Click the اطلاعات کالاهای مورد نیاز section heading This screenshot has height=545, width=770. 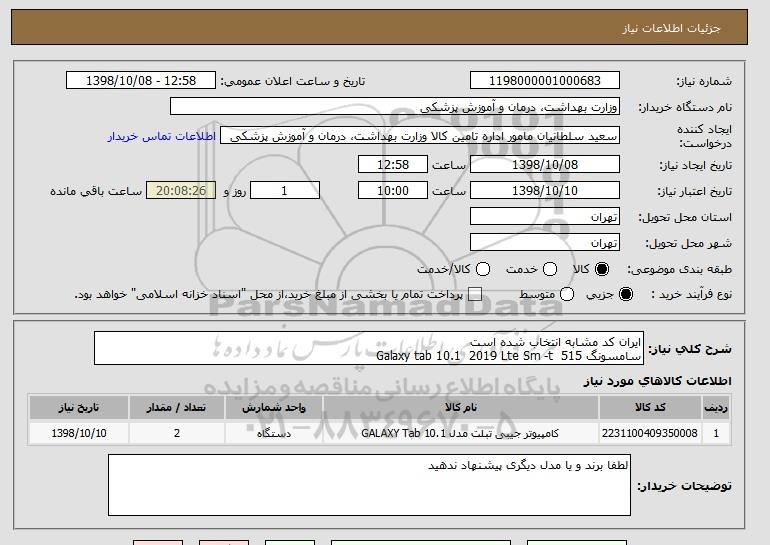[x=658, y=381]
